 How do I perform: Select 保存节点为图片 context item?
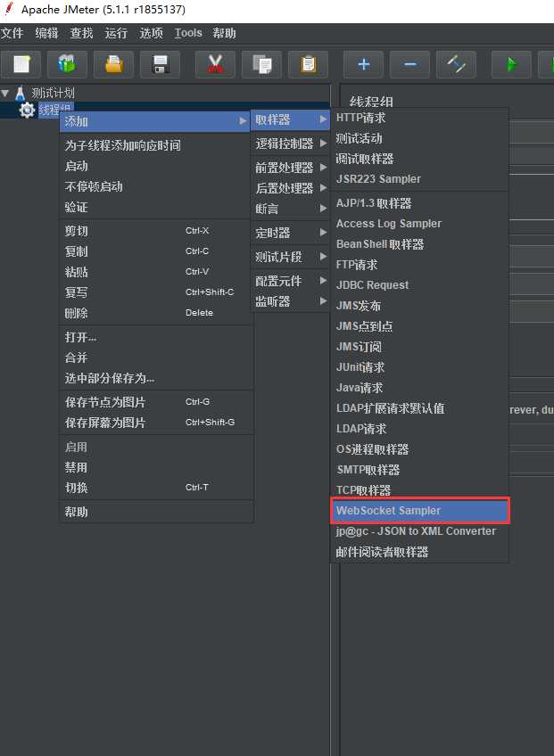[x=156, y=402]
